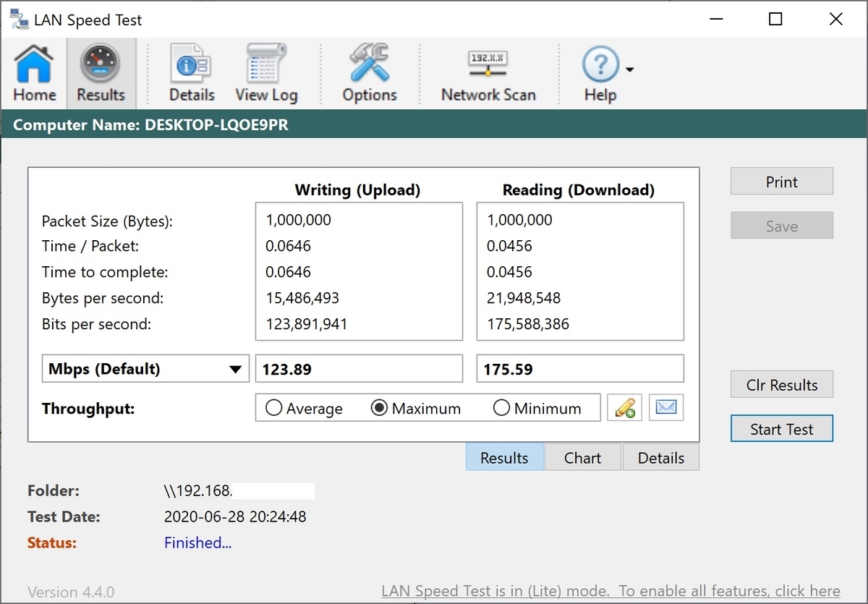This screenshot has width=868, height=604.
Task: Click the email results envelope icon
Action: [x=666, y=408]
